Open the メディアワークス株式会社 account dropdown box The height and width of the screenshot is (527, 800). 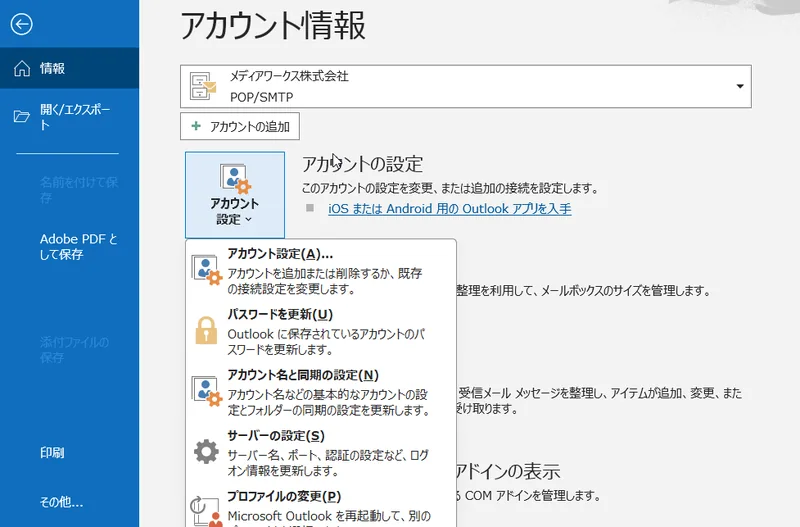point(465,86)
